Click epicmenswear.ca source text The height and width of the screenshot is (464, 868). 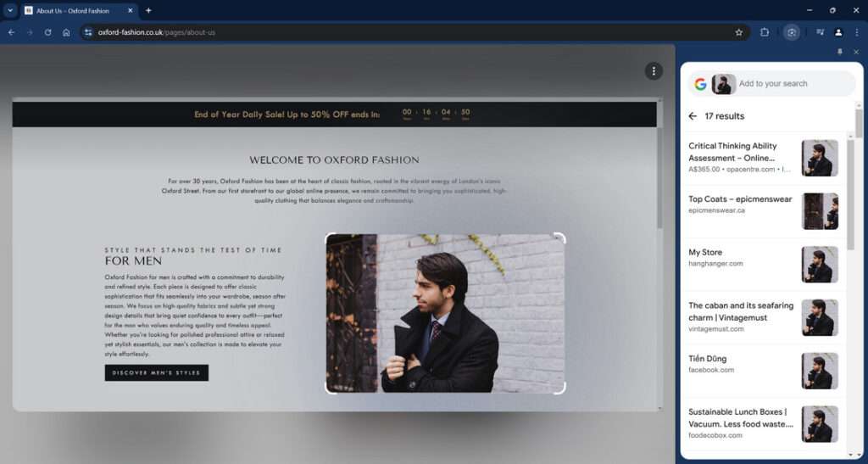pyautogui.click(x=716, y=210)
